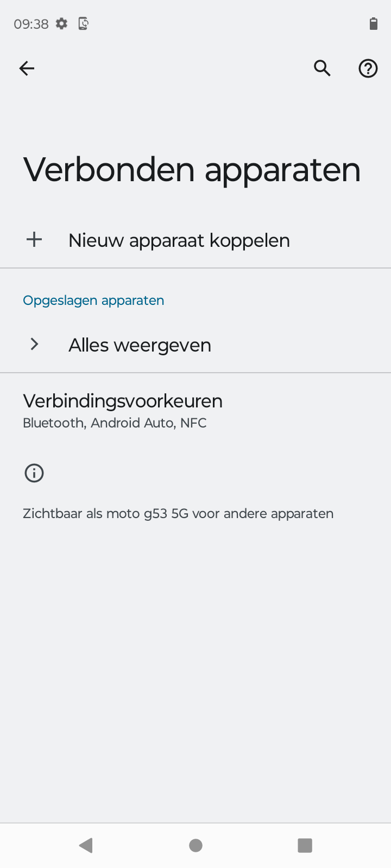This screenshot has width=391, height=868.
Task: Tap the device sync icon in status bar
Action: [x=83, y=23]
